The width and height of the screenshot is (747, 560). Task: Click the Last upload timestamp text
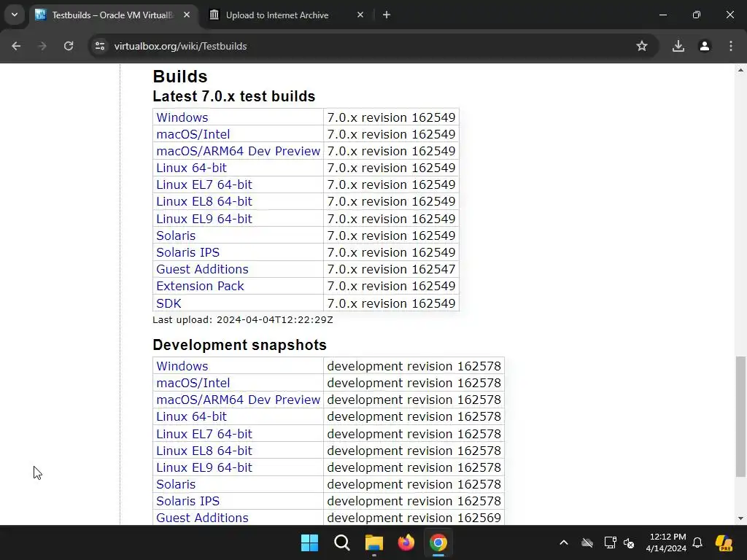pos(242,319)
